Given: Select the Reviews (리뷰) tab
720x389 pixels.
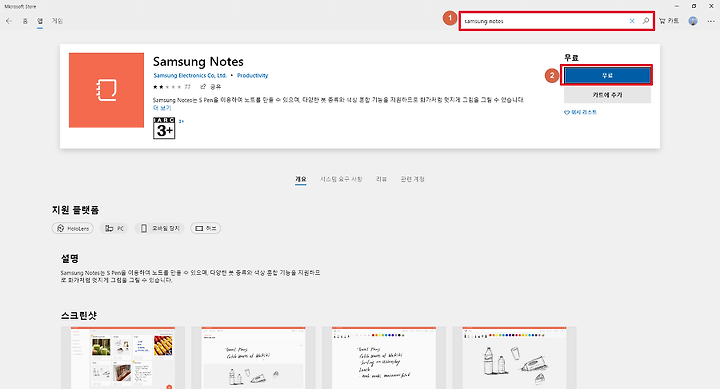Looking at the screenshot, I should pos(382,179).
